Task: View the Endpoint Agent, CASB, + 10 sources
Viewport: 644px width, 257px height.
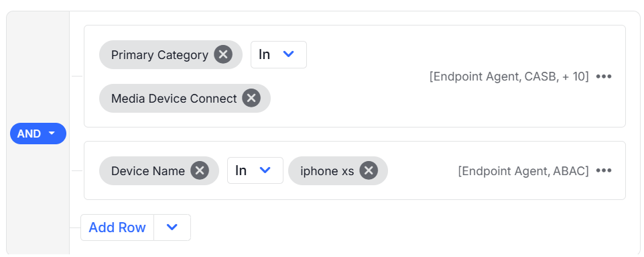Action: pyautogui.click(x=509, y=76)
